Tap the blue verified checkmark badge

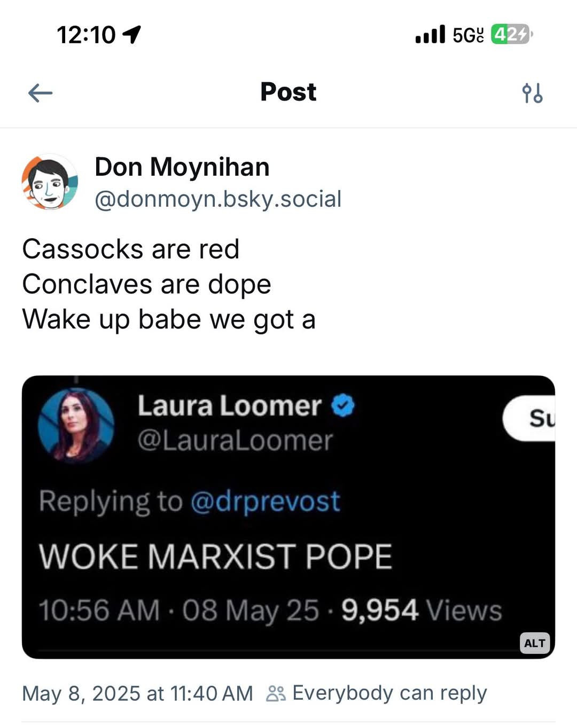point(343,406)
